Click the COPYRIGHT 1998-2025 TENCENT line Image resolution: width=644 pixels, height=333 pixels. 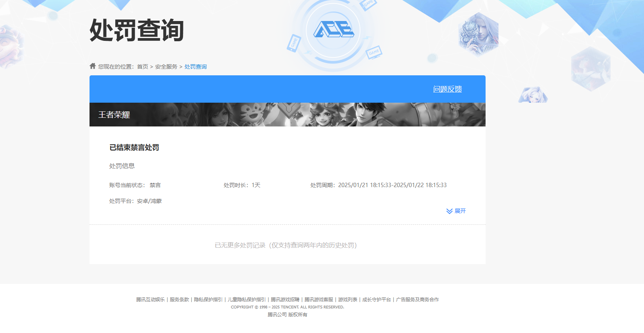click(x=288, y=307)
